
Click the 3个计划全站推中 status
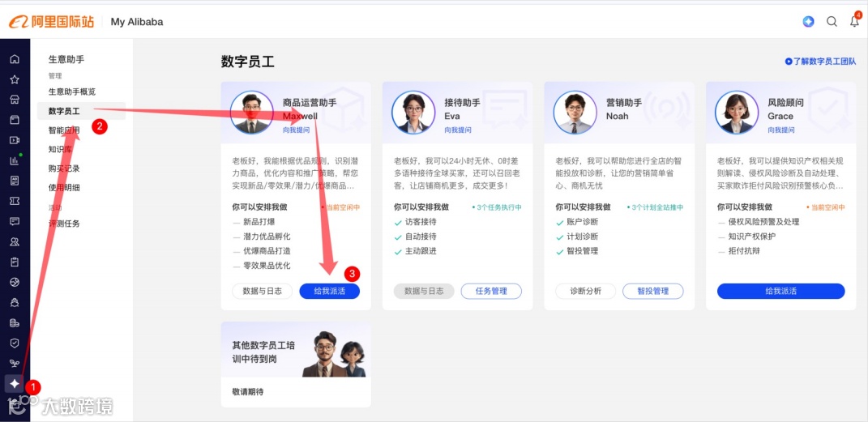[x=656, y=207]
